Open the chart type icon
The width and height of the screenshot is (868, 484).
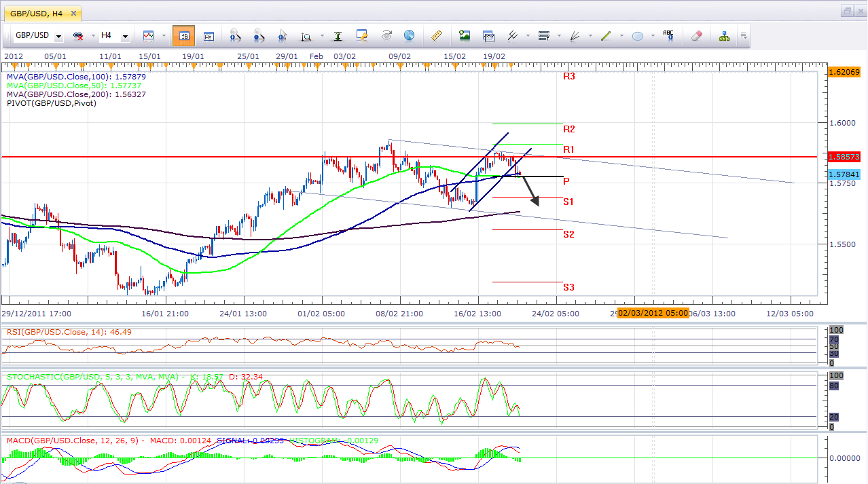coord(148,35)
